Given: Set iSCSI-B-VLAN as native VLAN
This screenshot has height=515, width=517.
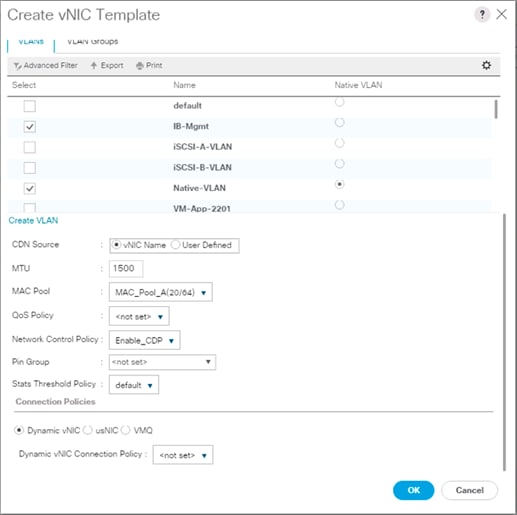Looking at the screenshot, I should [339, 164].
